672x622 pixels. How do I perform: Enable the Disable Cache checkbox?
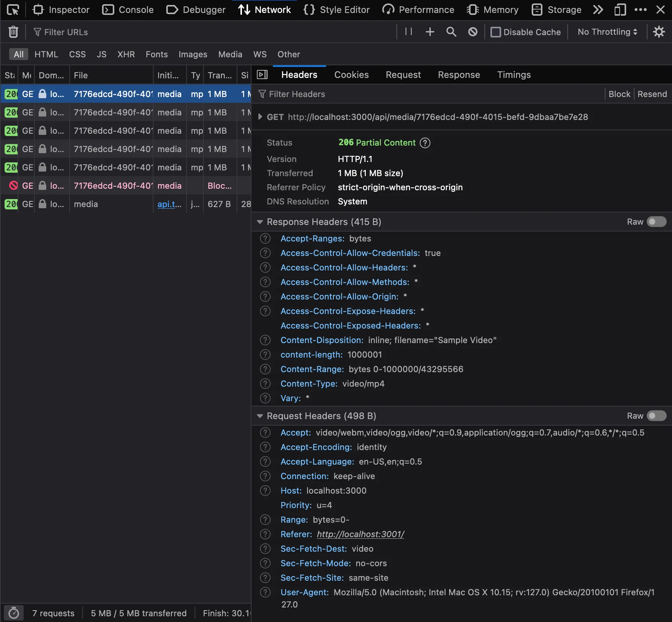point(496,32)
